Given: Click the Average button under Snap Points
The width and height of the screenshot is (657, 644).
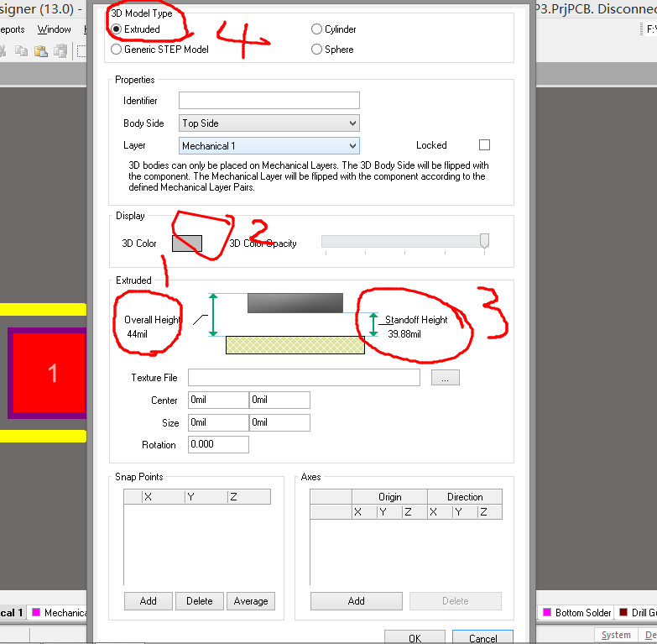Looking at the screenshot, I should (250, 601).
